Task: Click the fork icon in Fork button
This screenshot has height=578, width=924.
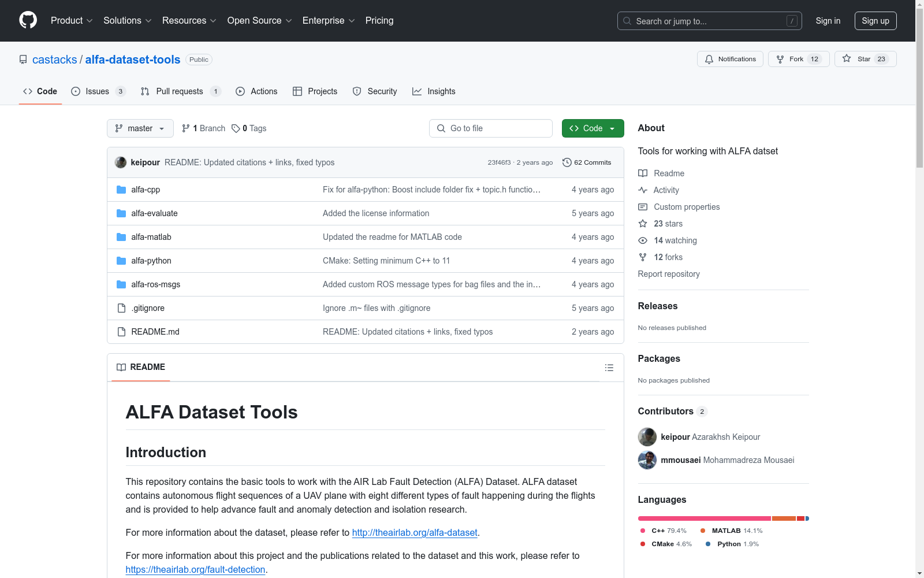Action: (x=780, y=59)
